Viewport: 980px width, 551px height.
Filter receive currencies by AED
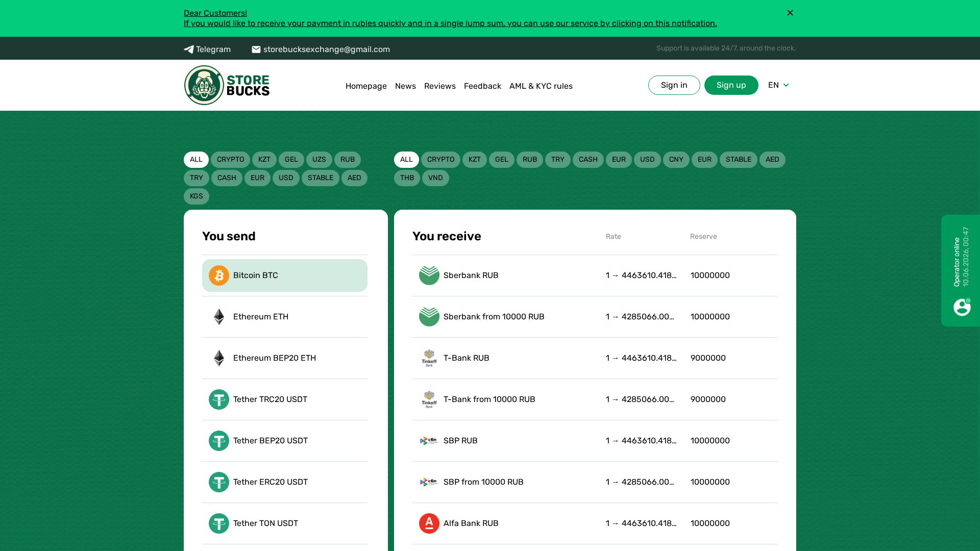pyautogui.click(x=772, y=160)
